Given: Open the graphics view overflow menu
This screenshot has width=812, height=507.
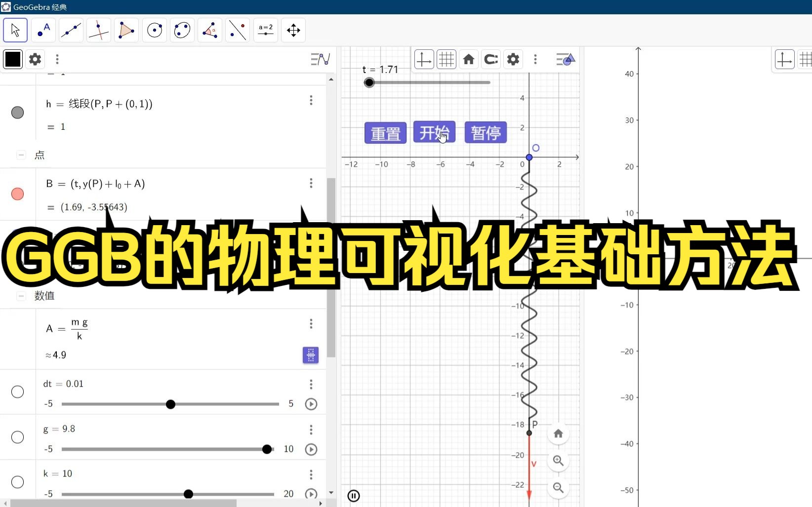Looking at the screenshot, I should [535, 59].
